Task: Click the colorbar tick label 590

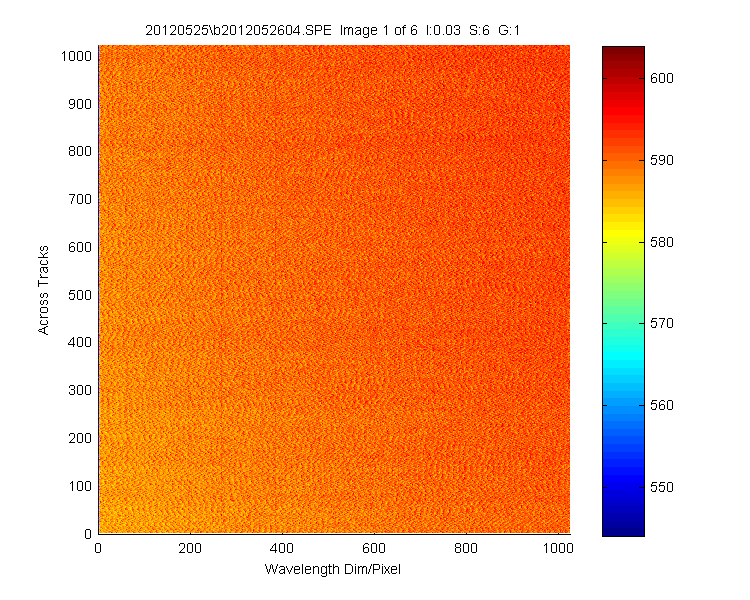Action: point(662,160)
